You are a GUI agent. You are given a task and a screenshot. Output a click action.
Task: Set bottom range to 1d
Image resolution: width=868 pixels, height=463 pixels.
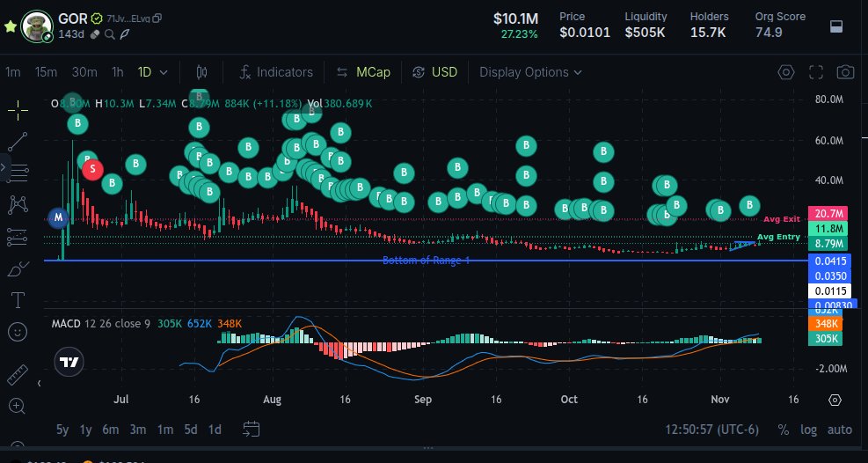coord(215,430)
